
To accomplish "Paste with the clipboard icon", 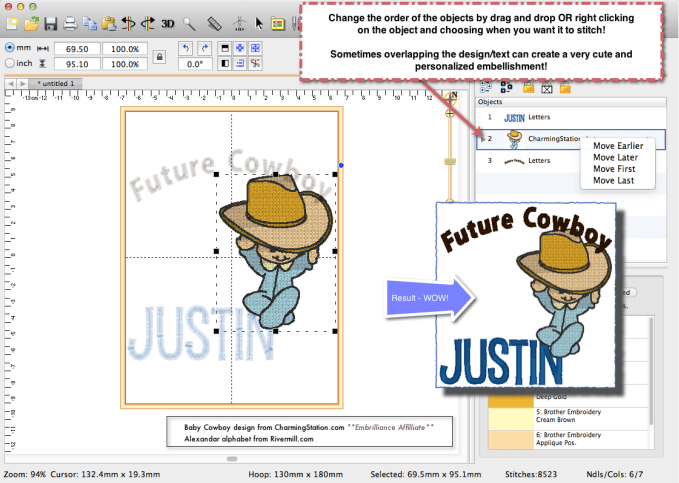I will coord(109,23).
